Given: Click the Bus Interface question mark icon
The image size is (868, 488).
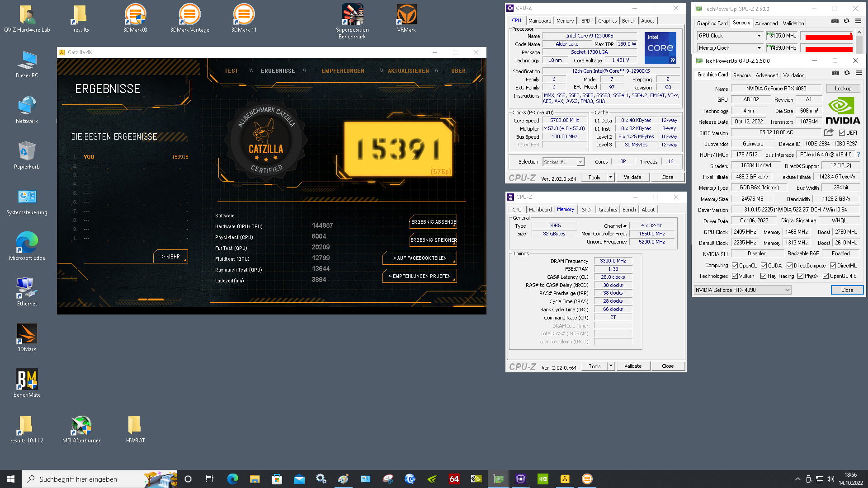Looking at the screenshot, I should point(858,155).
